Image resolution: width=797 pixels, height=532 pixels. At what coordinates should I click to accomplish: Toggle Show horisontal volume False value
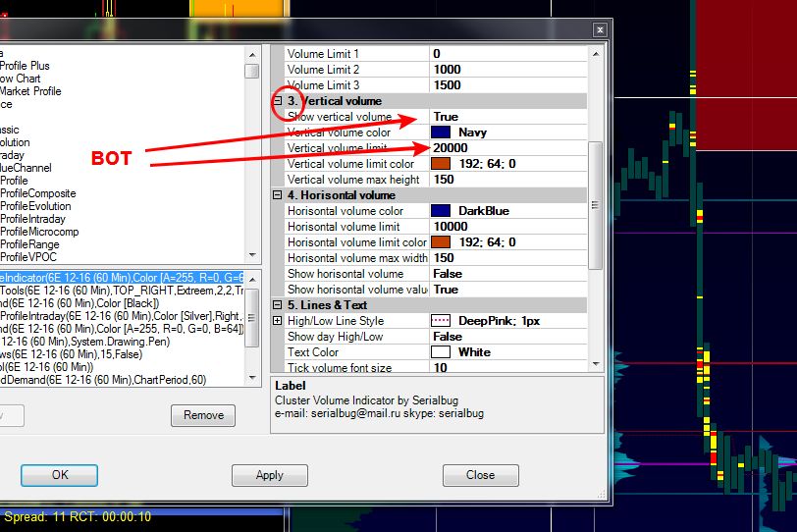tap(508, 274)
